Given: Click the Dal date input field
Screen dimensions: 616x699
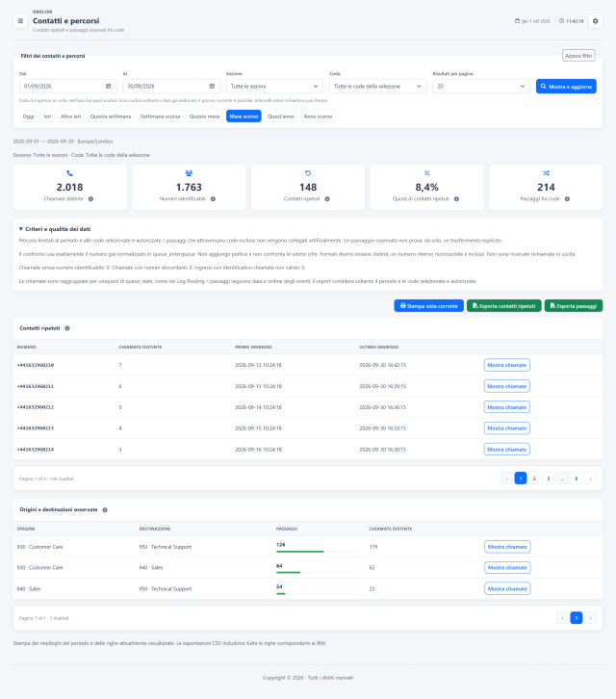Looking at the screenshot, I should pyautogui.click(x=67, y=86).
